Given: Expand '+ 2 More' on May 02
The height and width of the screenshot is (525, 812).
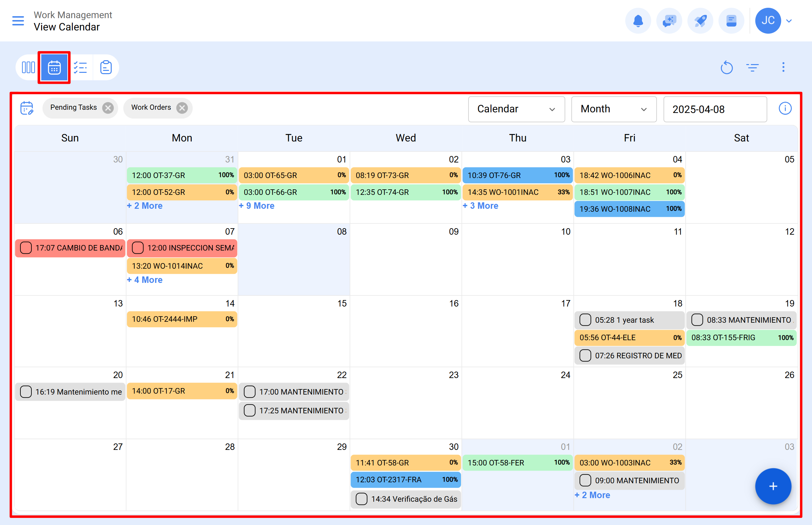Looking at the screenshot, I should (x=592, y=495).
